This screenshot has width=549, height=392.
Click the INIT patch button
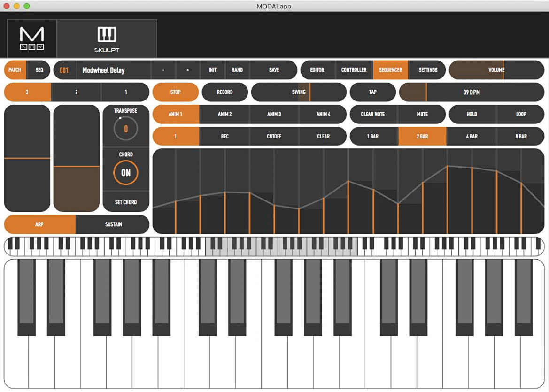213,70
